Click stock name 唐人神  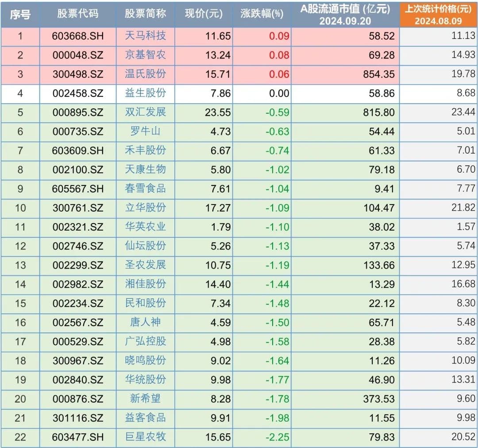tap(146, 322)
